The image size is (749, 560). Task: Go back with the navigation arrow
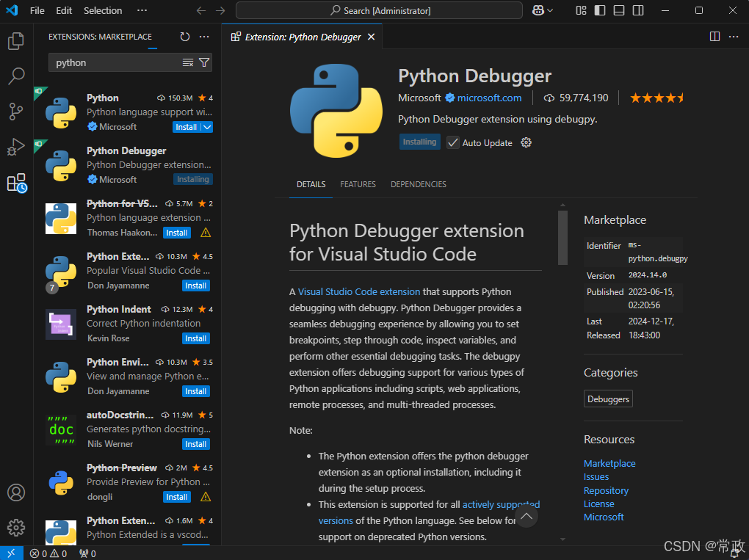[201, 10]
